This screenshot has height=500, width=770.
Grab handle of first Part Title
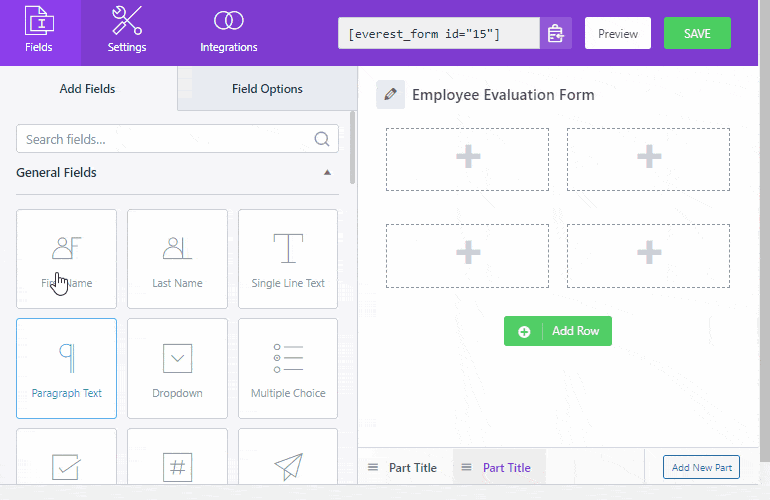(x=373, y=467)
